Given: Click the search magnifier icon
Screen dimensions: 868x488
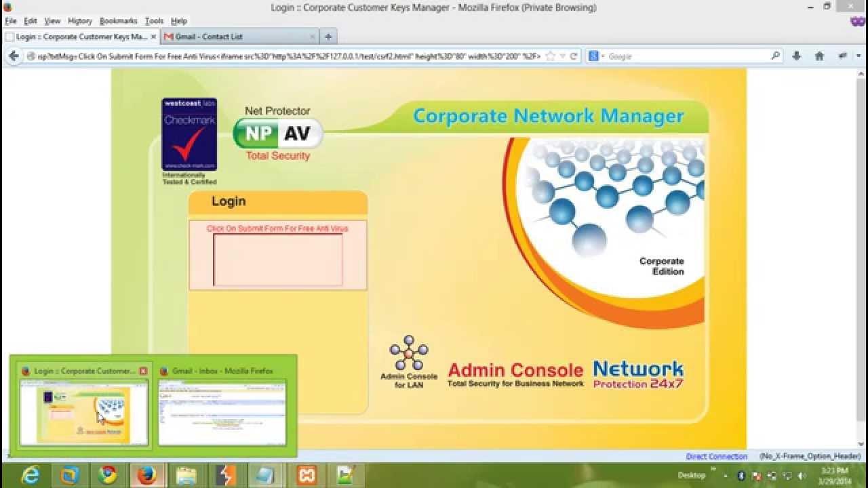Looking at the screenshot, I should [776, 56].
